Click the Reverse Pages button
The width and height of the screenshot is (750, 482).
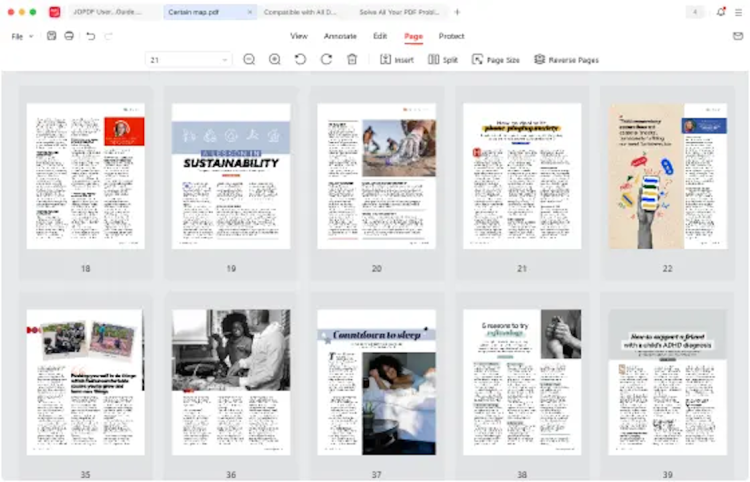tap(566, 60)
